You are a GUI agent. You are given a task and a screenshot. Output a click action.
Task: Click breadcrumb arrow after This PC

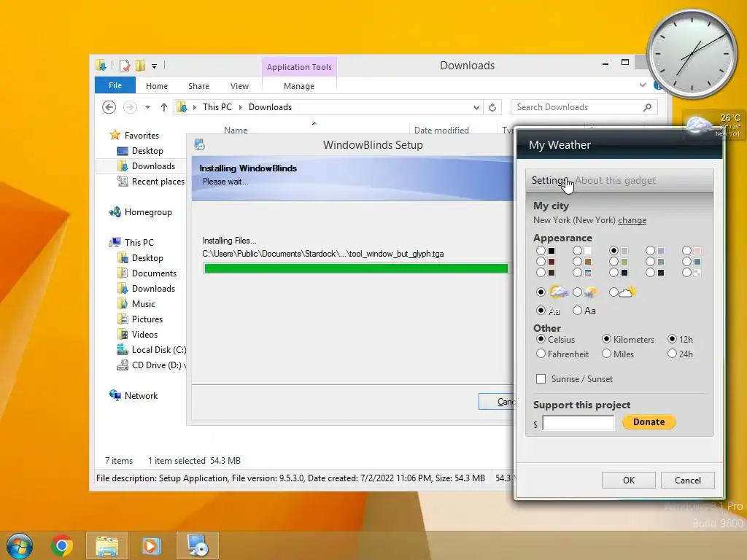click(240, 108)
